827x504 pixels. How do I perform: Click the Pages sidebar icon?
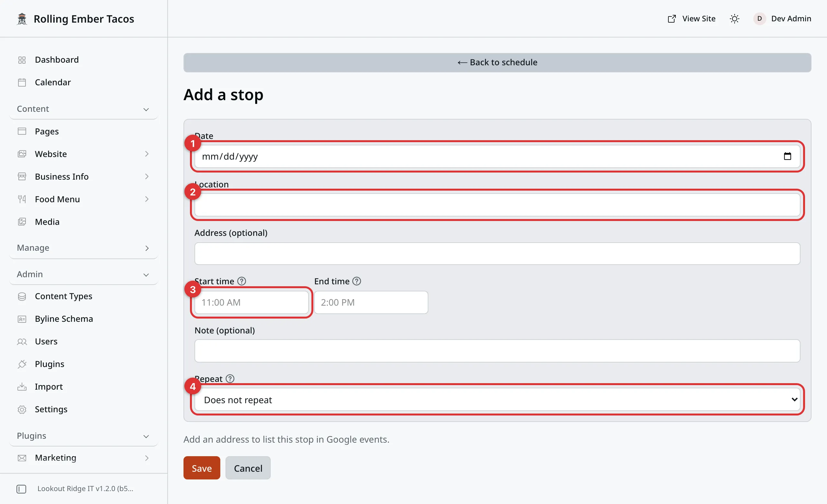tap(22, 131)
